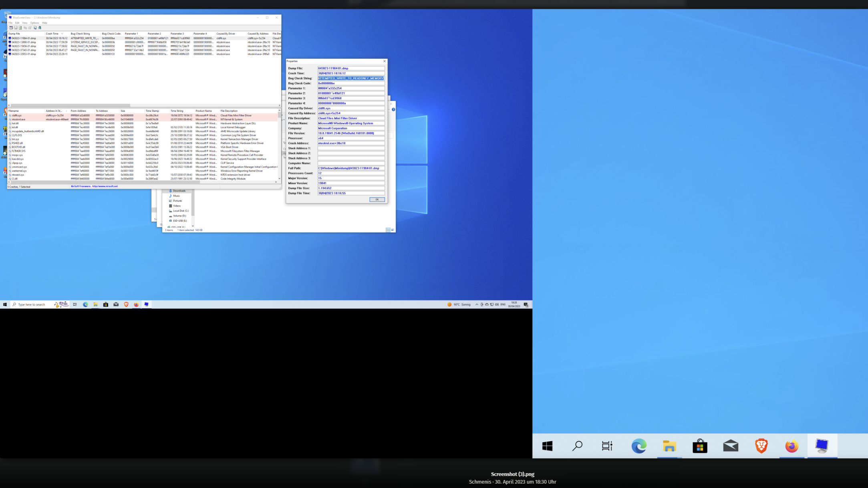Click the enlarged File Explorer taskbar icon
Image resolution: width=868 pixels, height=488 pixels.
(x=669, y=446)
